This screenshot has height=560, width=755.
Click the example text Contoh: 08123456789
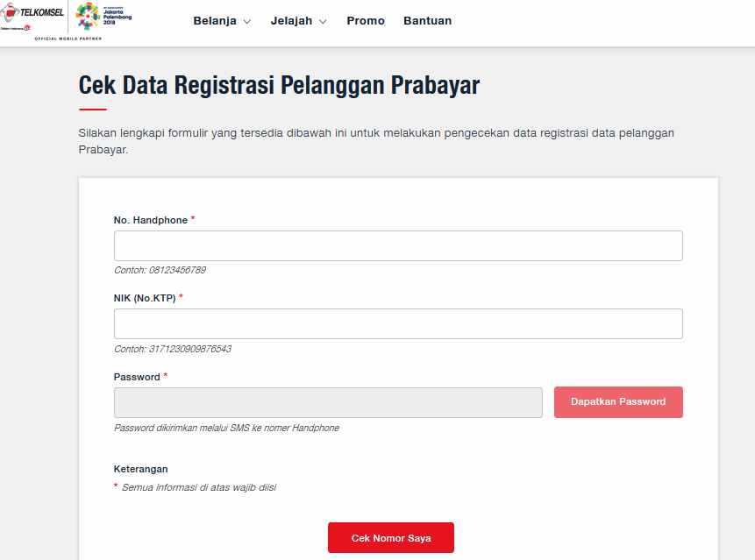pos(160,271)
